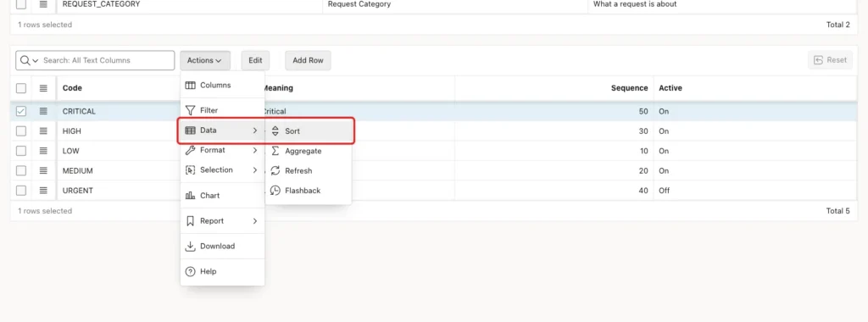The height and width of the screenshot is (322, 868).
Task: Click 'What a request is about' cell
Action: (635, 4)
